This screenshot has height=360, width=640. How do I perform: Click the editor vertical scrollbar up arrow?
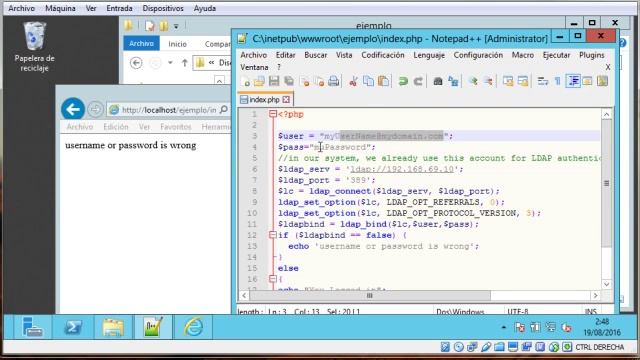pos(607,114)
